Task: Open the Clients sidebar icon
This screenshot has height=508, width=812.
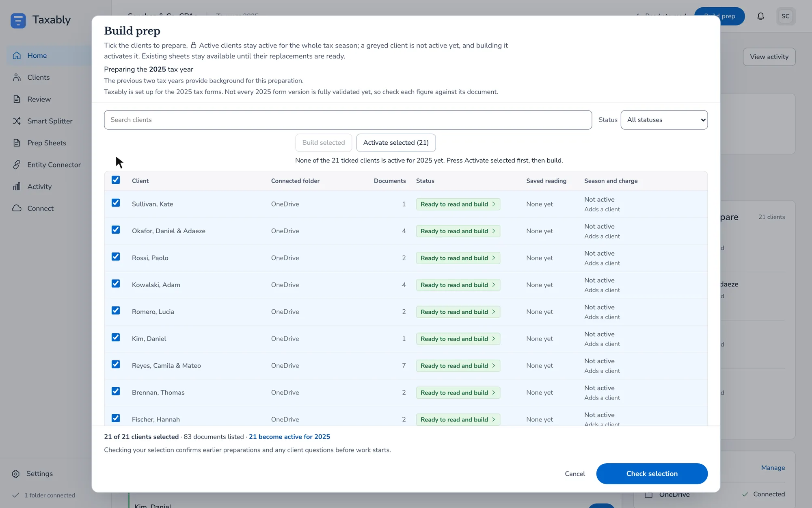Action: pyautogui.click(x=17, y=77)
